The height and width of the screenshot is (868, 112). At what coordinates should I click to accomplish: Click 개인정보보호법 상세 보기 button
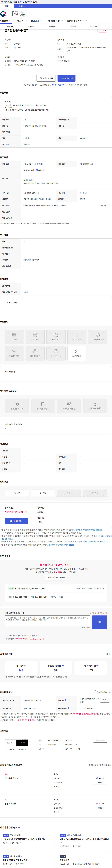tap(56, 578)
